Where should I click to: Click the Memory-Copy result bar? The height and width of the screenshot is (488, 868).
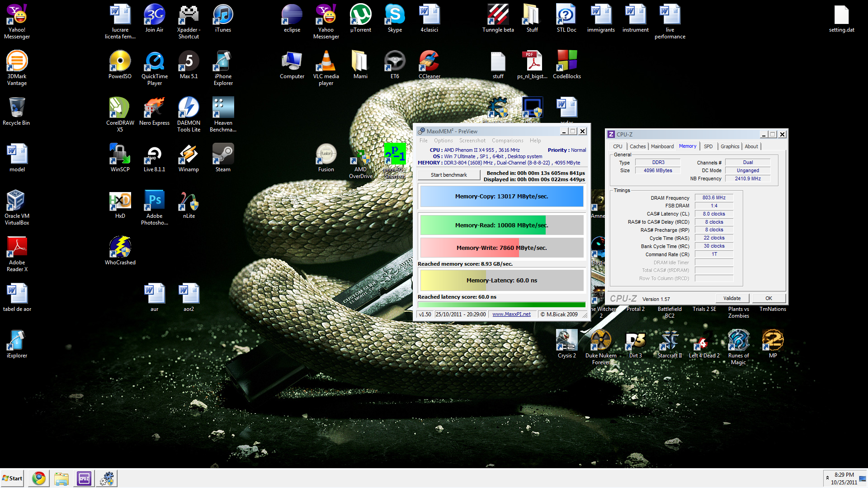(x=501, y=197)
